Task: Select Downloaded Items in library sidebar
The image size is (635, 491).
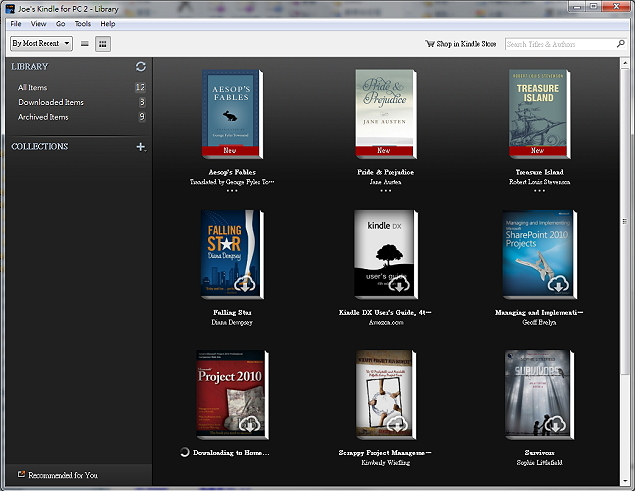Action: click(x=51, y=102)
